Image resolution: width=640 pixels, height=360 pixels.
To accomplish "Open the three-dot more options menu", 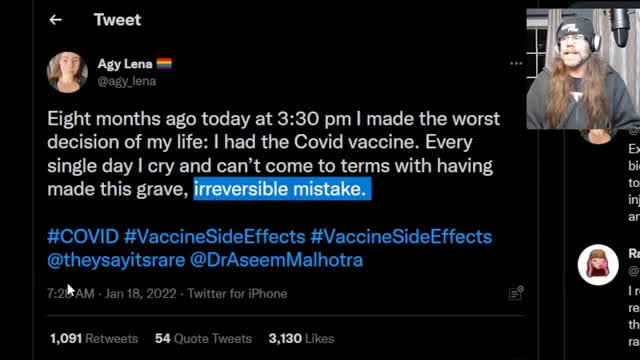I will point(516,63).
